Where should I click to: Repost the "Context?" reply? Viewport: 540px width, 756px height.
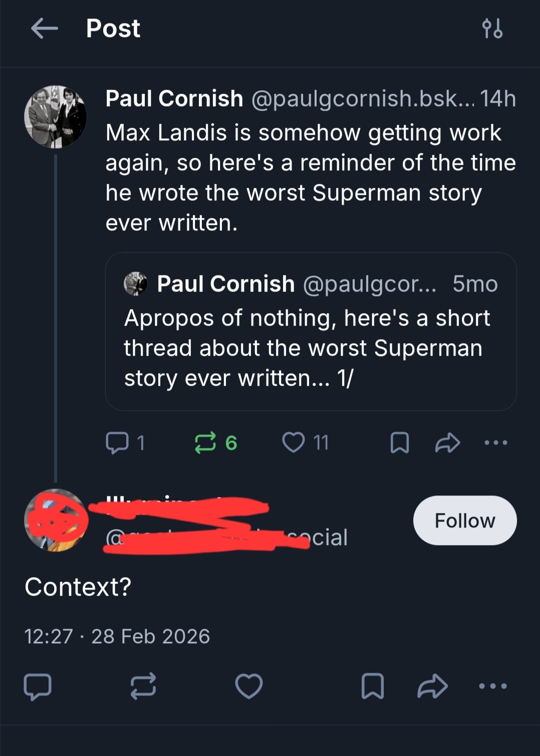143,686
